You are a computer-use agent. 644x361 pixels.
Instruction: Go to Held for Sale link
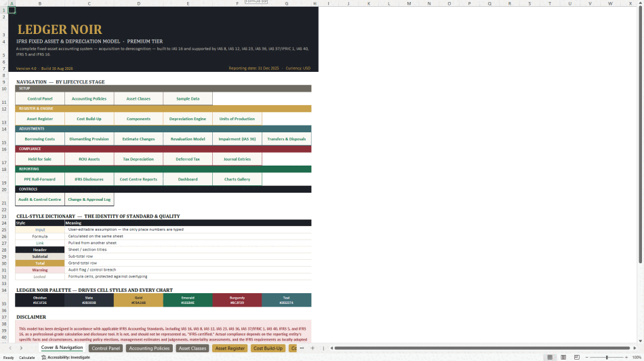tap(40, 159)
